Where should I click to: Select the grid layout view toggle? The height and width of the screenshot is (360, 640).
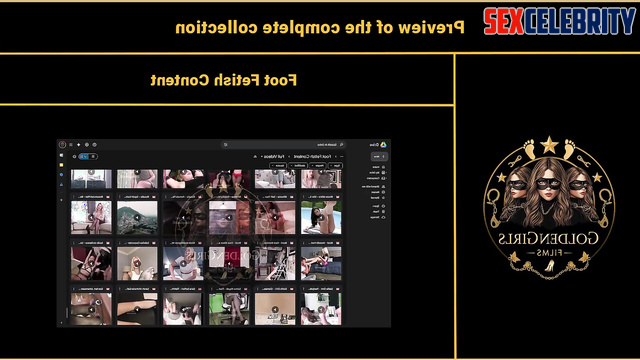click(84, 156)
